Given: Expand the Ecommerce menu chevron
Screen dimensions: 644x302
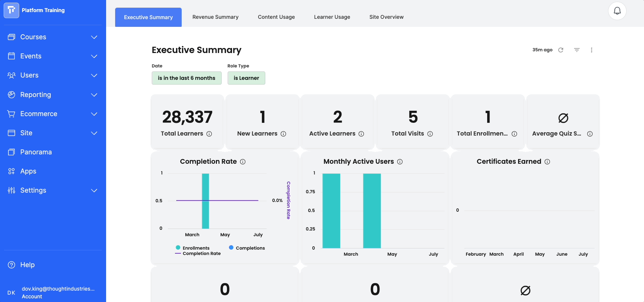Looking at the screenshot, I should pyautogui.click(x=94, y=114).
